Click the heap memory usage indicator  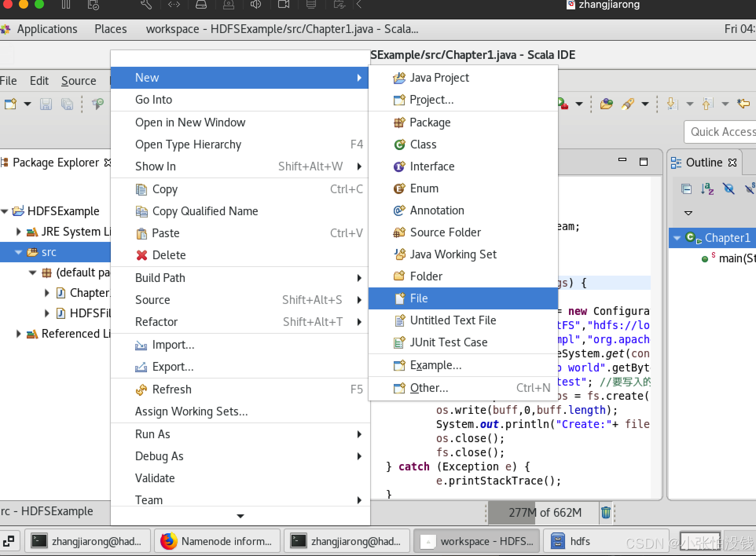[x=545, y=512]
